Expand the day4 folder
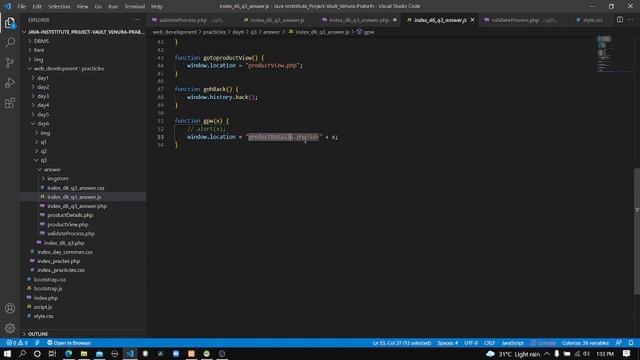The width and height of the screenshot is (640, 360). pos(43,105)
